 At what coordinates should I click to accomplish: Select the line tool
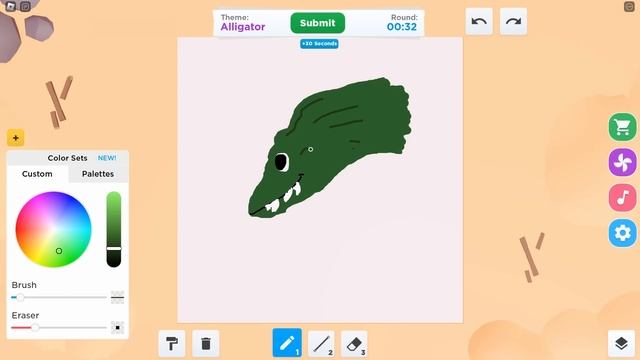(321, 344)
